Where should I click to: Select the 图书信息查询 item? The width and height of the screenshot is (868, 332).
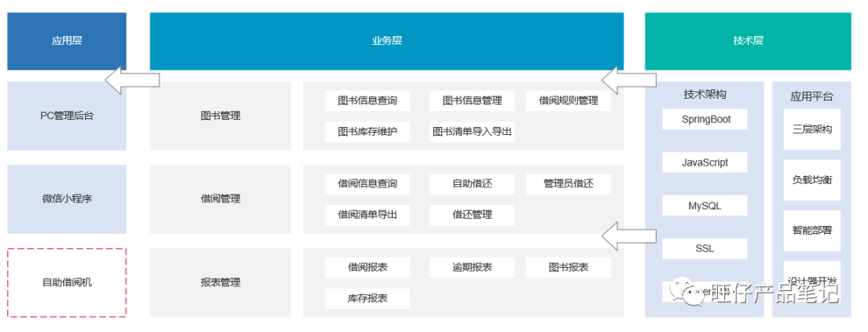(367, 100)
